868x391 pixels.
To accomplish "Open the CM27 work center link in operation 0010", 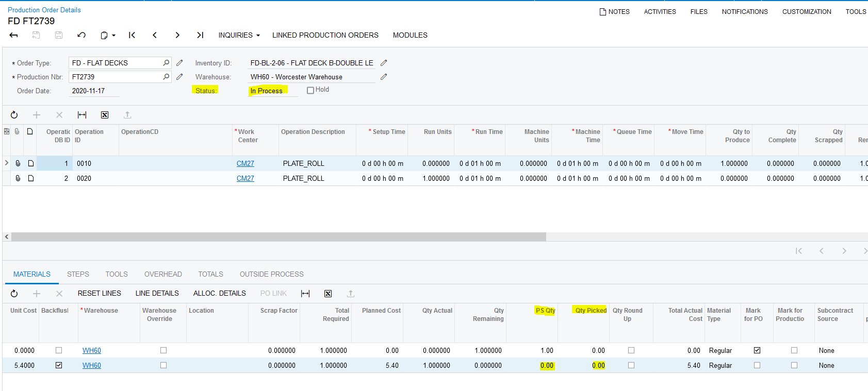I will click(245, 163).
